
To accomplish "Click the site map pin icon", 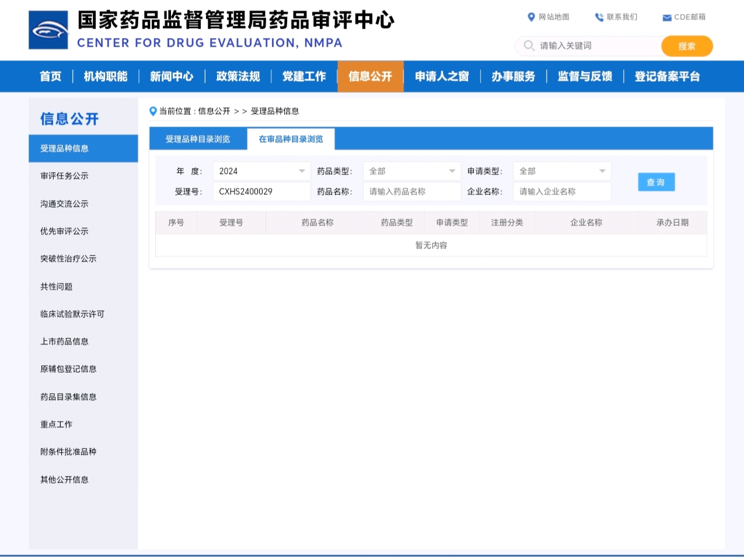I will [x=531, y=17].
